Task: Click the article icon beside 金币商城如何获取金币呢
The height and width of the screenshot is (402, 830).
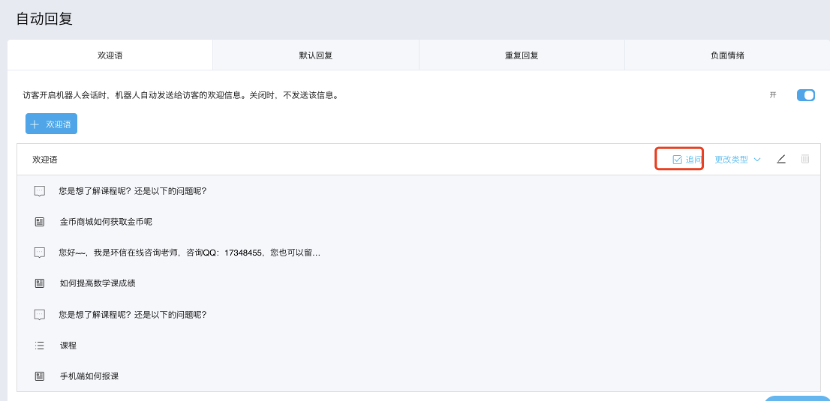Action: click(x=40, y=221)
